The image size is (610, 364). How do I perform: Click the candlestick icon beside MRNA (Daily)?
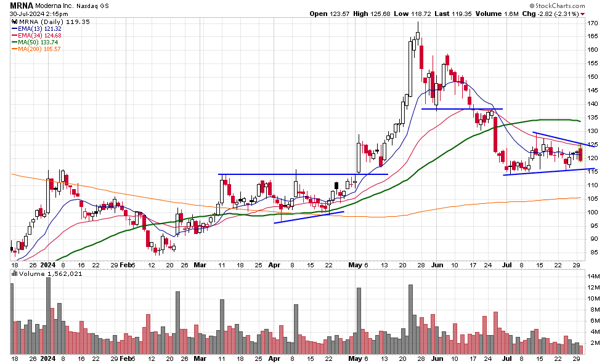(x=15, y=22)
